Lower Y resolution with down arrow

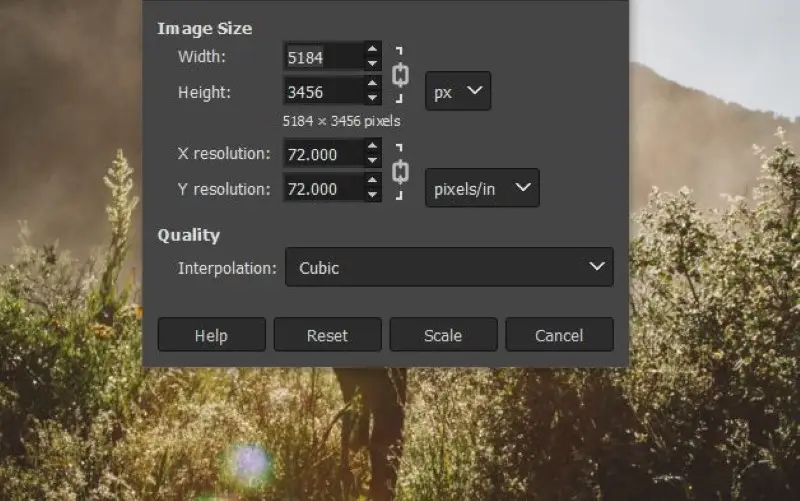pos(372,196)
